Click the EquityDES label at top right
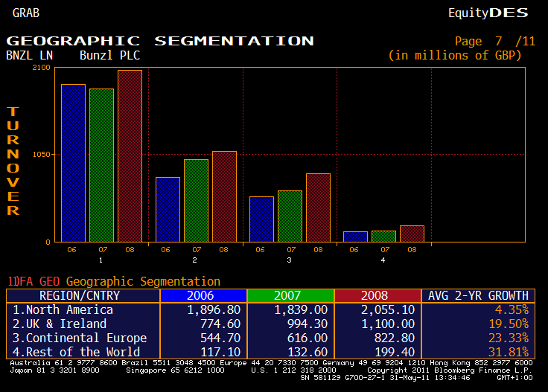The width and height of the screenshot is (548, 392). [488, 13]
